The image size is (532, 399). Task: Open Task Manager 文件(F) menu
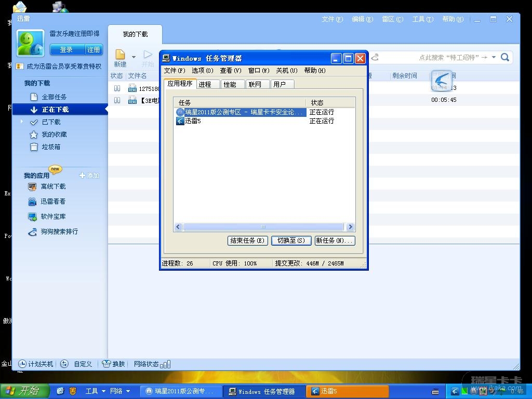click(175, 71)
